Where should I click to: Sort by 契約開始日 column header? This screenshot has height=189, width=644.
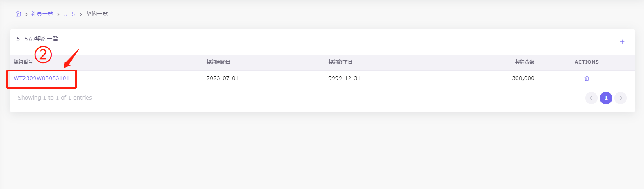click(218, 62)
